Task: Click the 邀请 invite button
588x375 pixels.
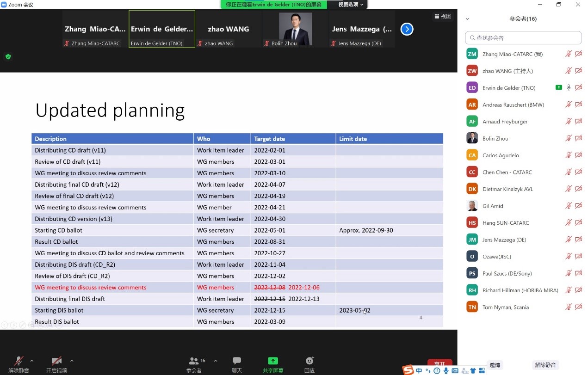Action: (495, 365)
